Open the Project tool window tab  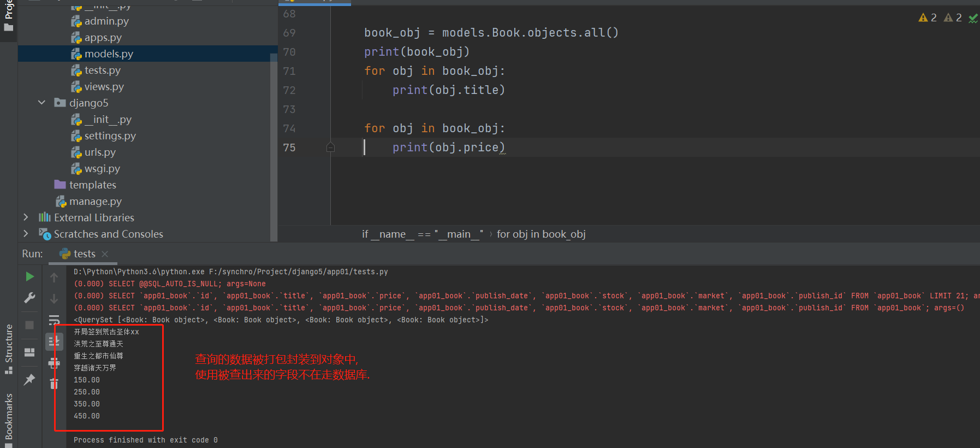8,15
